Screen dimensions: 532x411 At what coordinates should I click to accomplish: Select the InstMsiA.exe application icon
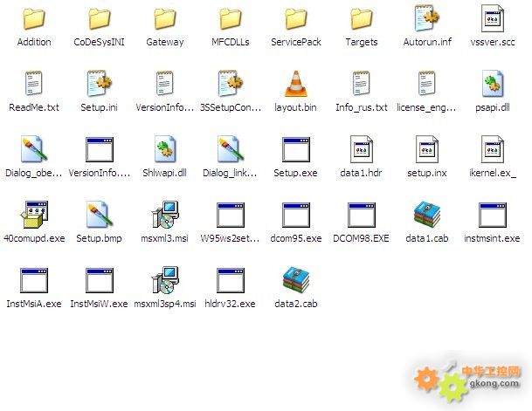pos(34,280)
